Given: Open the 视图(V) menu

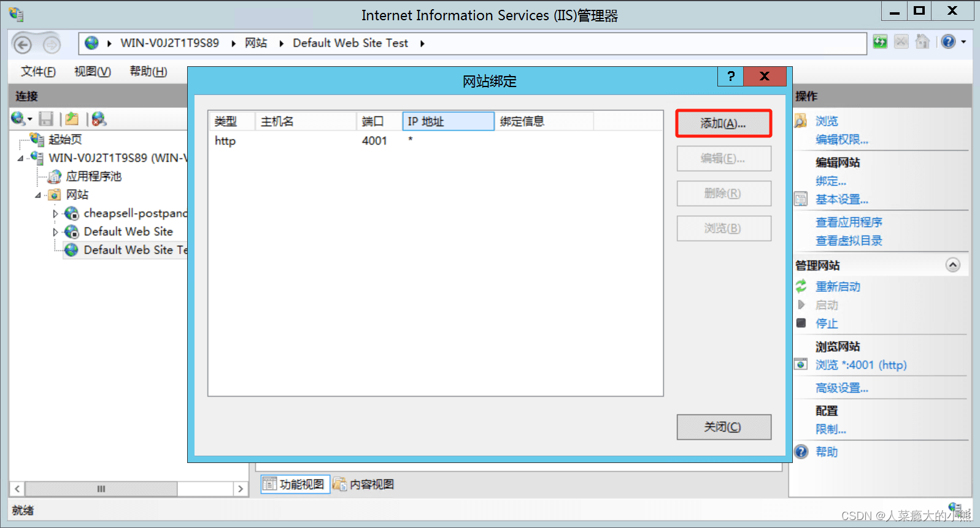Looking at the screenshot, I should (x=92, y=72).
